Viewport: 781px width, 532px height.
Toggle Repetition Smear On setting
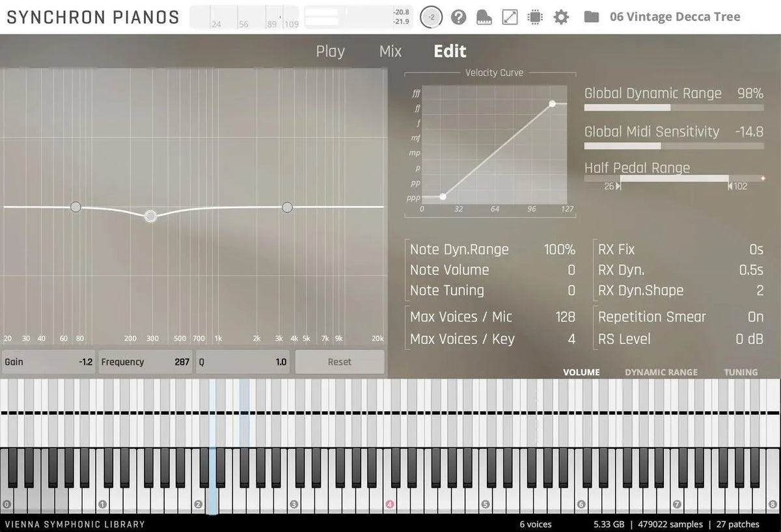click(755, 317)
